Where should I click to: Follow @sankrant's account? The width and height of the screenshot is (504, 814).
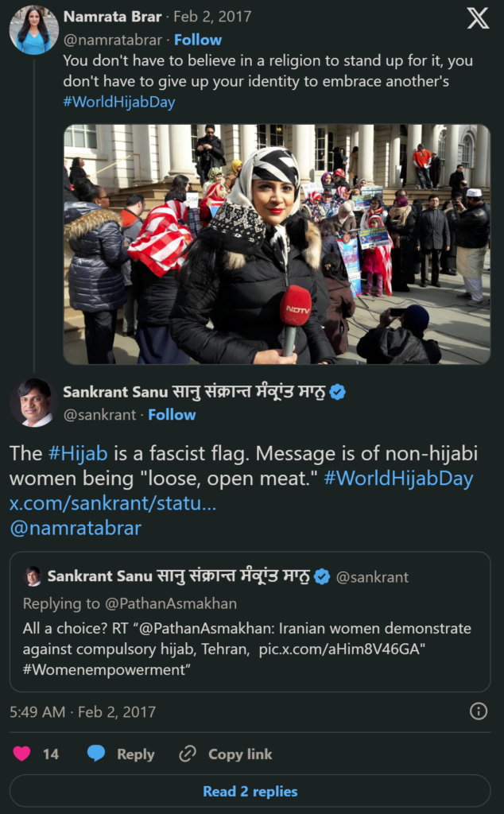tap(172, 414)
